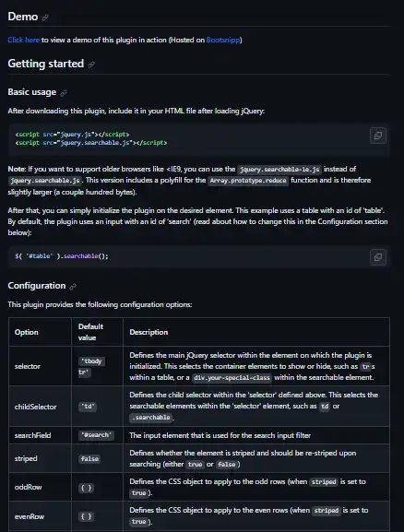404x532 pixels.
Task: Click the jquery.searchable.js inline code in note
Action: coord(45,181)
